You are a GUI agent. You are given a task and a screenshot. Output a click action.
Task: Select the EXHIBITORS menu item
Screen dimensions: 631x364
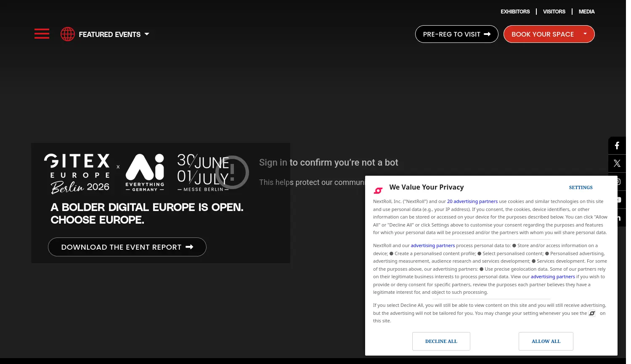tap(515, 11)
